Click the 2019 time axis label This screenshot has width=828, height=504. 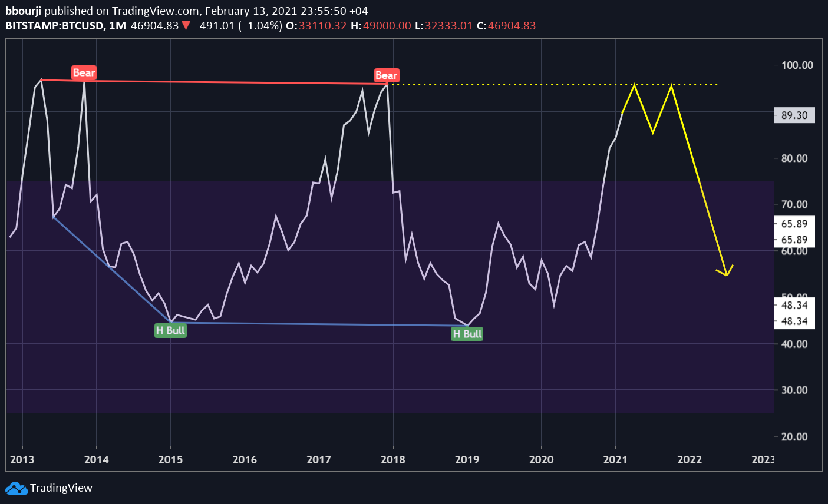click(467, 460)
